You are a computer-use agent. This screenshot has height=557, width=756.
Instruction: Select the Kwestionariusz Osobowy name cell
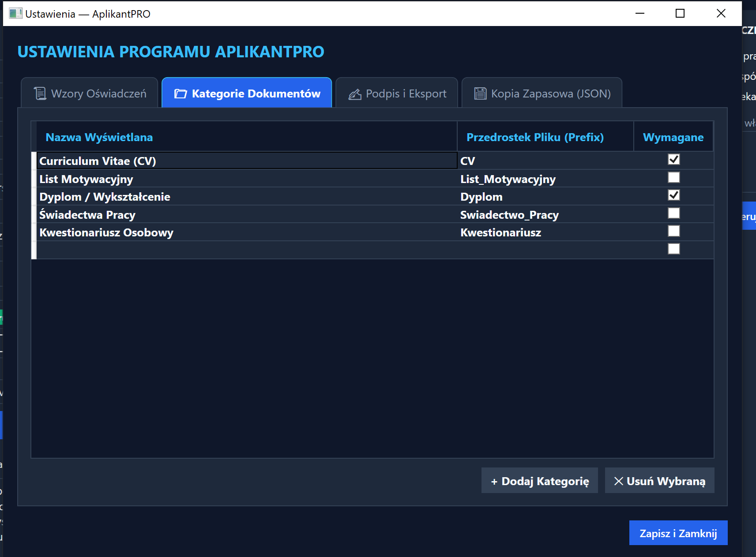pyautogui.click(x=247, y=232)
